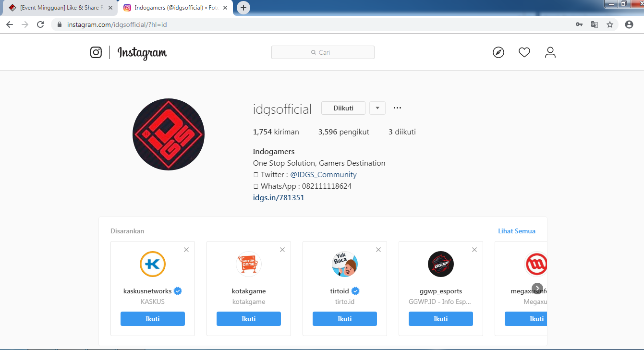Viewport: 644px width, 350px height.
Task: Focus the Cari search field
Action: click(x=323, y=52)
